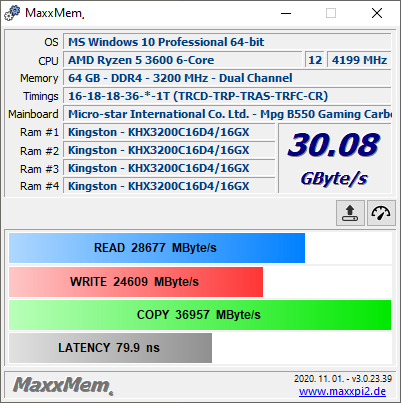Click the Ram #4 label
Image resolution: width=401 pixels, height=403 pixels.
(x=39, y=186)
